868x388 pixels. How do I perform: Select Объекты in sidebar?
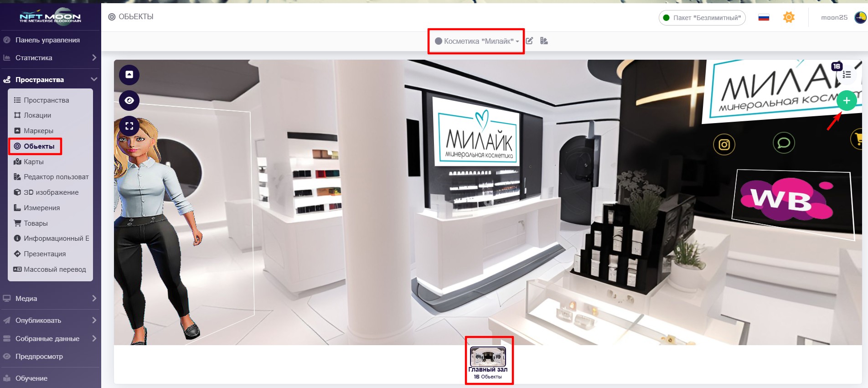click(39, 146)
